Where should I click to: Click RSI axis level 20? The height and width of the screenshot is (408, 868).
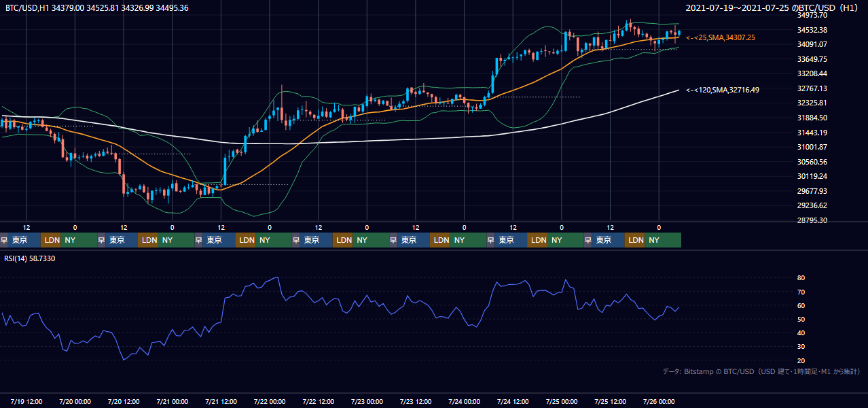(801, 360)
